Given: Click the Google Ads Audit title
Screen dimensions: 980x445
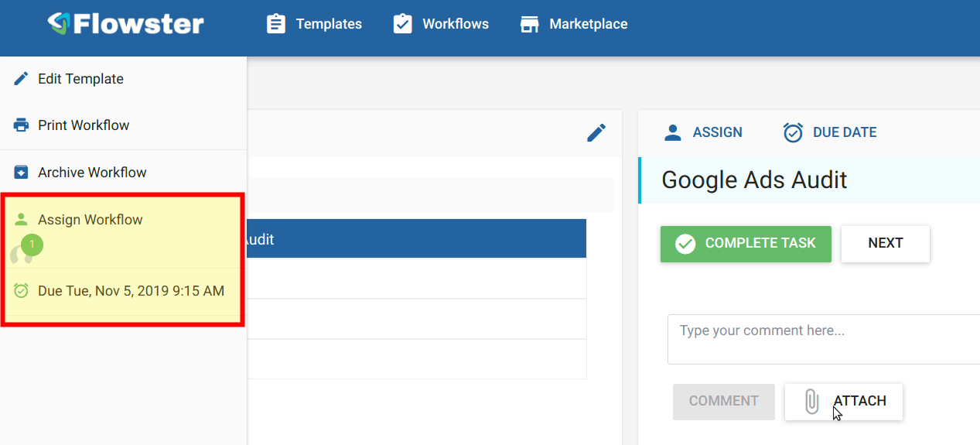Looking at the screenshot, I should click(x=754, y=180).
